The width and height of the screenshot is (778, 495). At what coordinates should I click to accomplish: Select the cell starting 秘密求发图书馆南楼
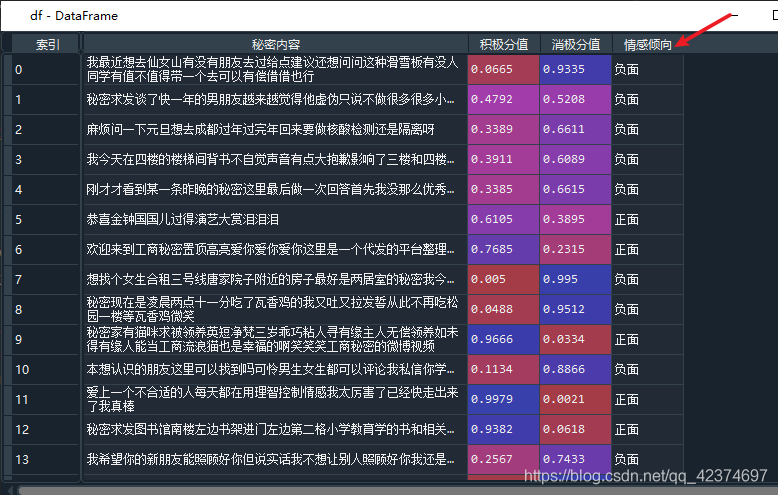coord(275,430)
